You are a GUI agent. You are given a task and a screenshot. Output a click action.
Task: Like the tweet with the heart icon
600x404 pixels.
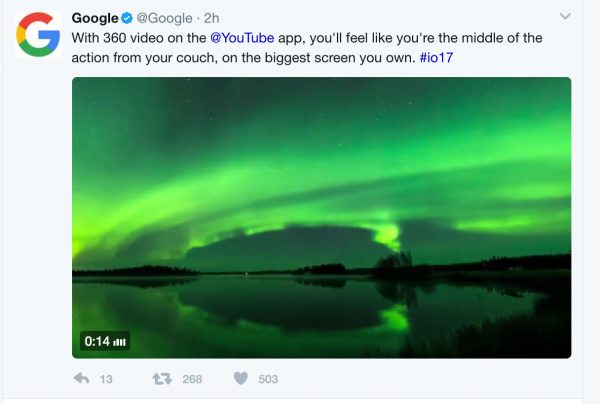pos(241,378)
